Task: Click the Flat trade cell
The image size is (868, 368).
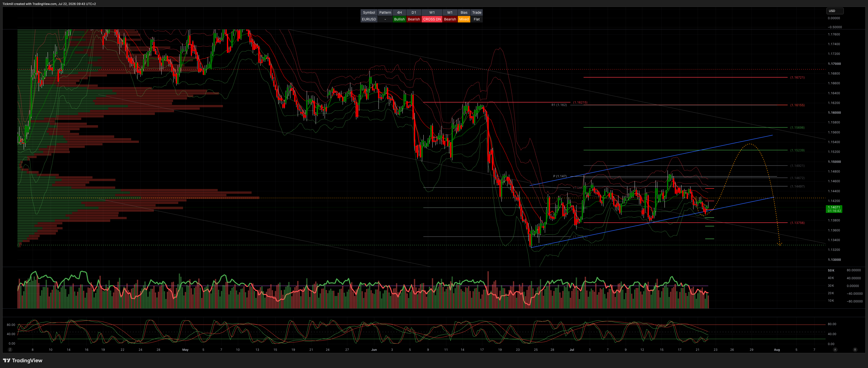Action: pos(477,19)
